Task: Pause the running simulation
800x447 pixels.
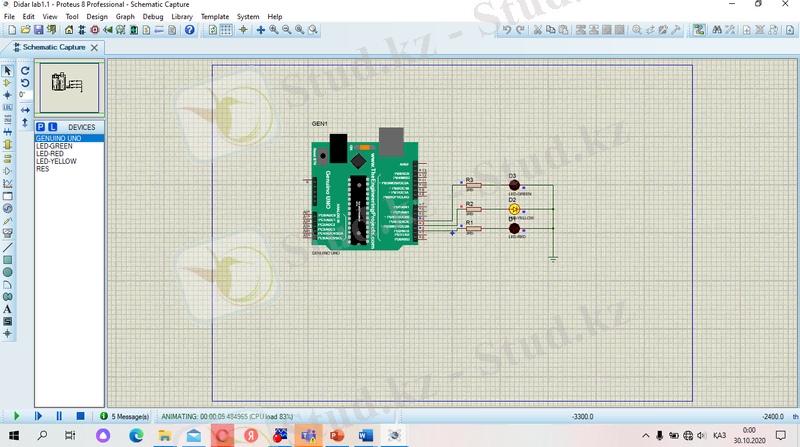Action: coord(59,415)
